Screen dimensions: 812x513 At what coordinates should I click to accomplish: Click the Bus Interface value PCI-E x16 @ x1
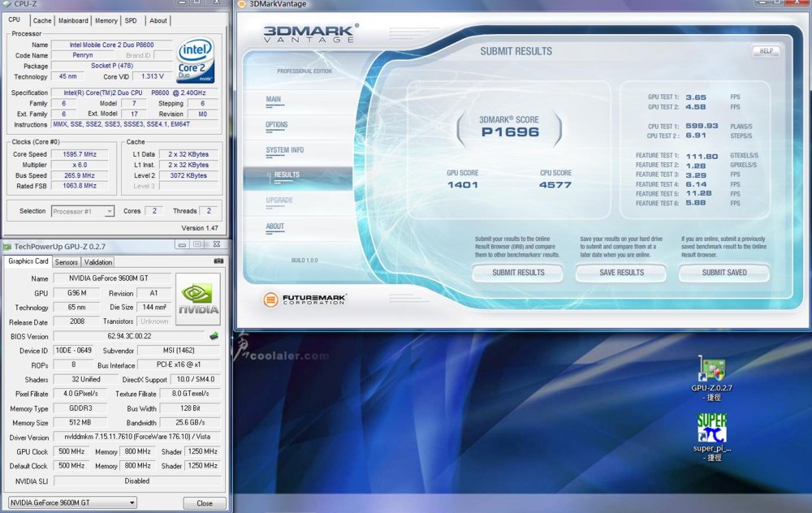[179, 364]
